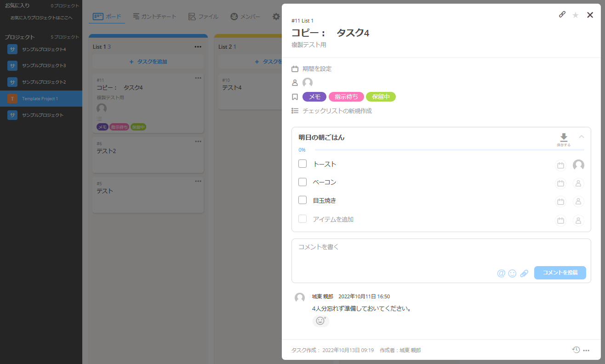The width and height of the screenshot is (605, 364).
Task: Copy task link using chain icon
Action: tap(562, 15)
